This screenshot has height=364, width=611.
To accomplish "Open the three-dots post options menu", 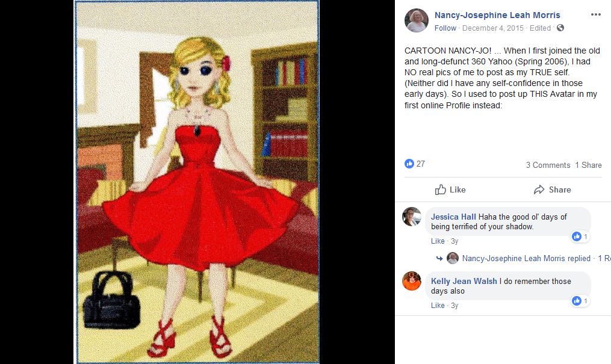I will point(595,15).
